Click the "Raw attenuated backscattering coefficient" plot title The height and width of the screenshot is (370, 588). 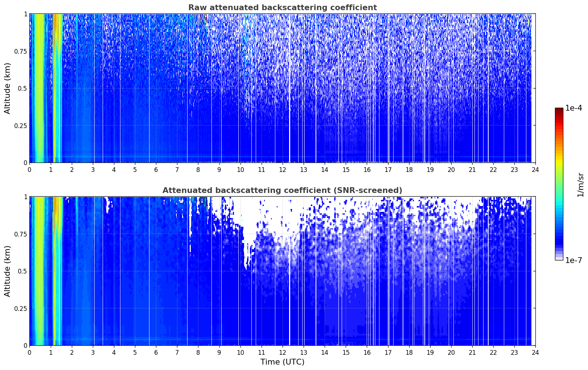(282, 8)
